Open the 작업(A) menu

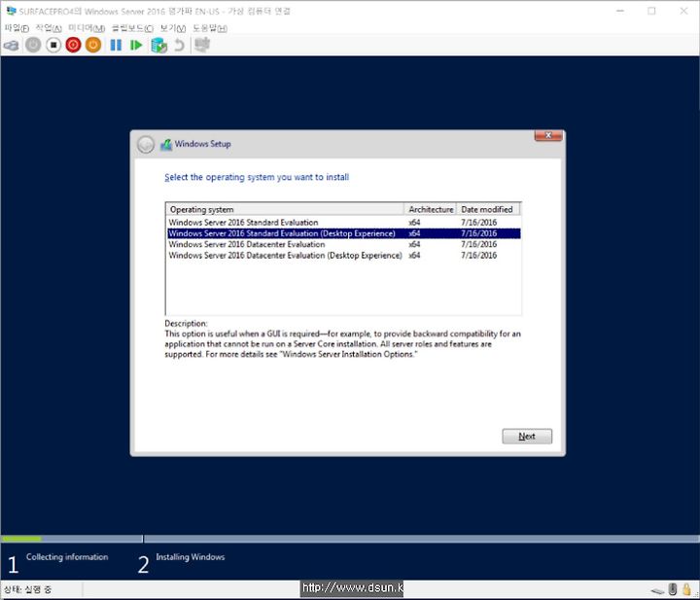pyautogui.click(x=49, y=28)
